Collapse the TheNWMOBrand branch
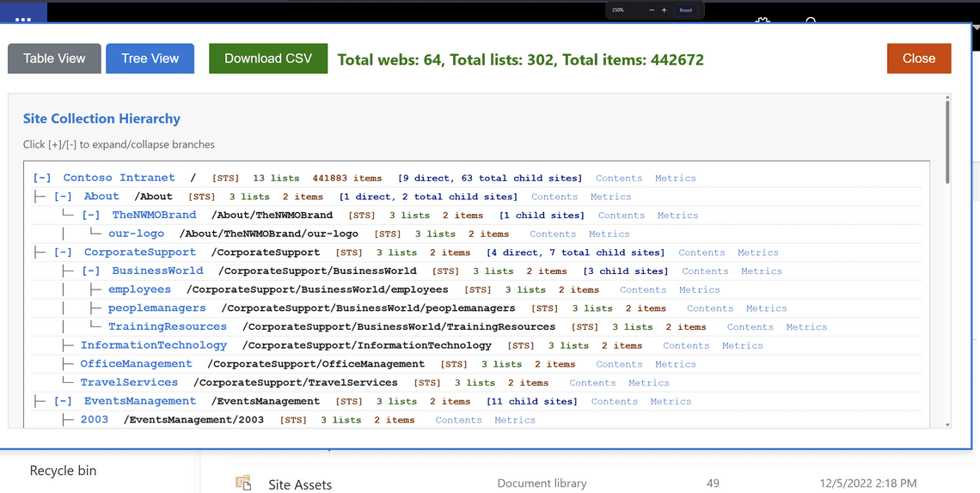 90,216
